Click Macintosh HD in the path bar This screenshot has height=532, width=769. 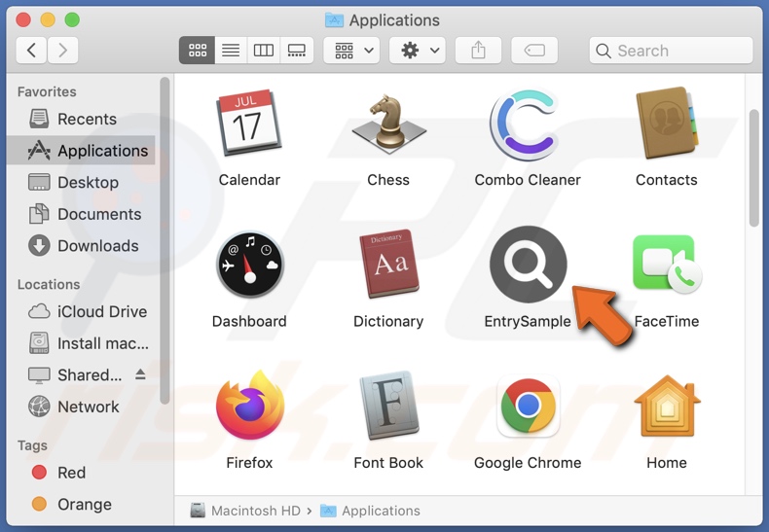[245, 511]
